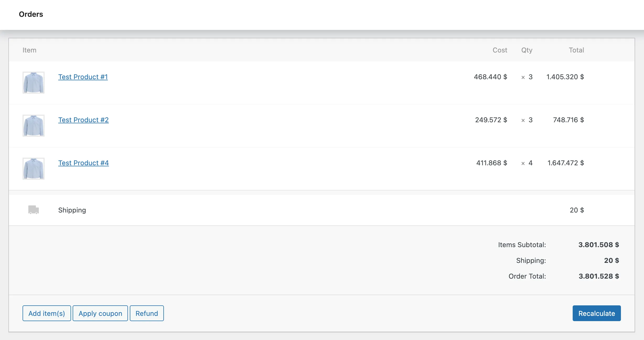Image resolution: width=644 pixels, height=340 pixels.
Task: Hit the blue Recalculate button
Action: pos(597,313)
